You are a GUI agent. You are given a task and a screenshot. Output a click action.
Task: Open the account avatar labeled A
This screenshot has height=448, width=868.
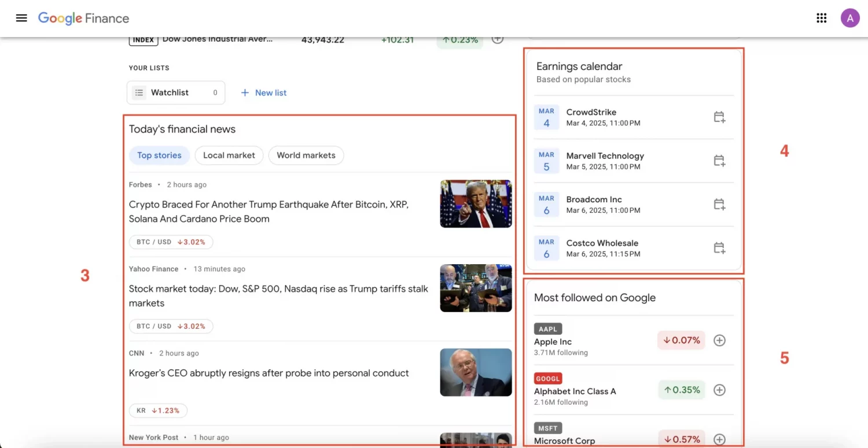click(850, 18)
